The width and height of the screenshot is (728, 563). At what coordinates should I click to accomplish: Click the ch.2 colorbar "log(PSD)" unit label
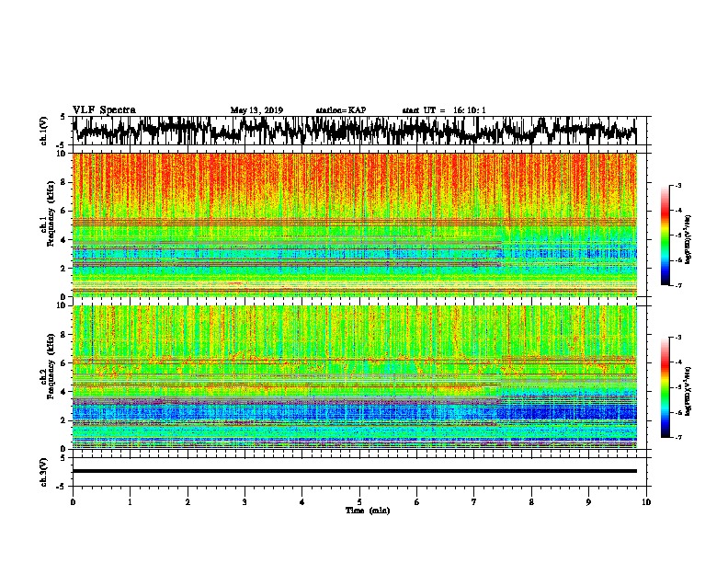coord(688,391)
